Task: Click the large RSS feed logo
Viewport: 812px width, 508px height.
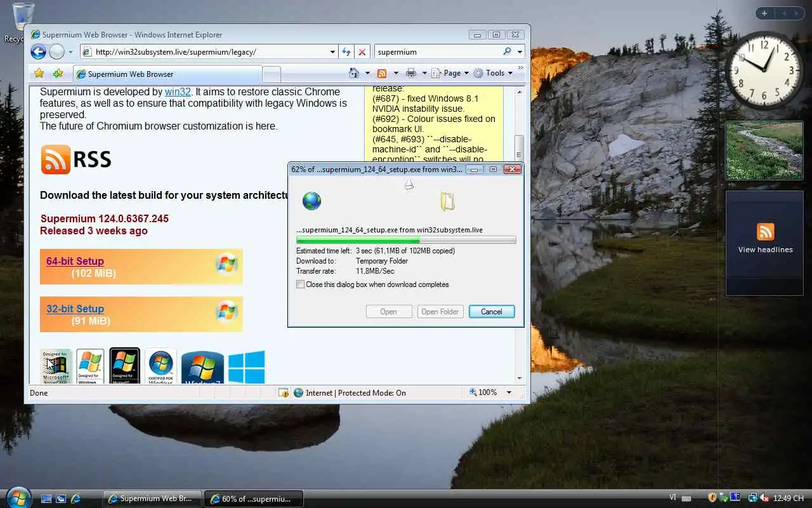Action: (76, 159)
